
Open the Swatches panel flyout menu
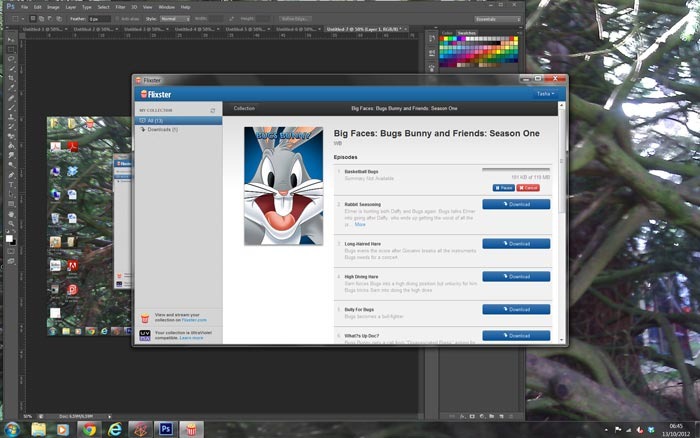[x=520, y=33]
